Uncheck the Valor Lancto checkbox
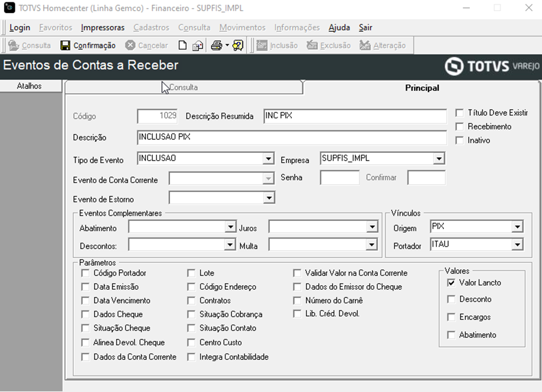The width and height of the screenshot is (542, 392). [451, 283]
